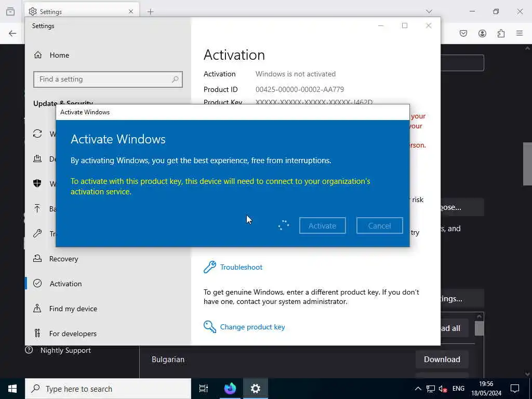Image resolution: width=532 pixels, height=399 pixels.
Task: Click the Firefox View icon at tab bar left
Action: pos(10,11)
